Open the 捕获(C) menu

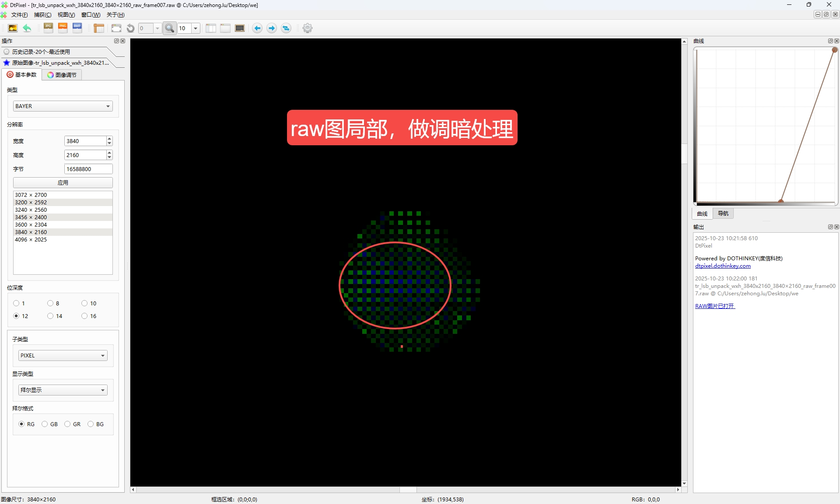42,15
